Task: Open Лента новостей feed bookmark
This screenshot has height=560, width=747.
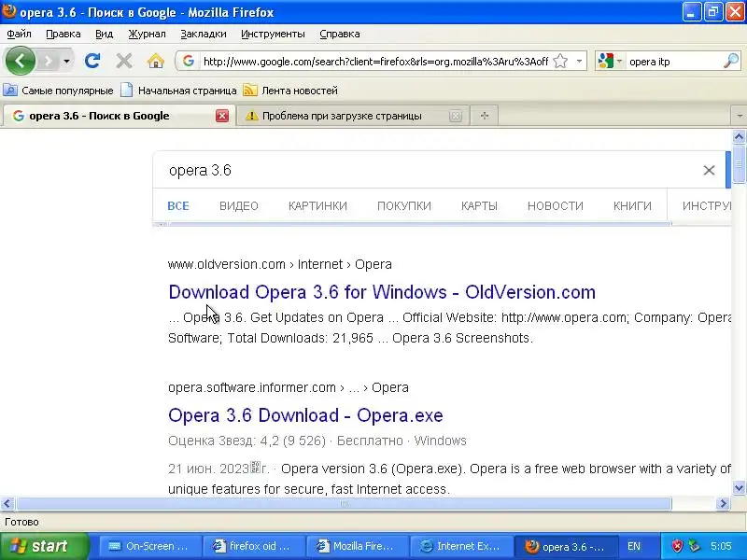Action: (290, 91)
